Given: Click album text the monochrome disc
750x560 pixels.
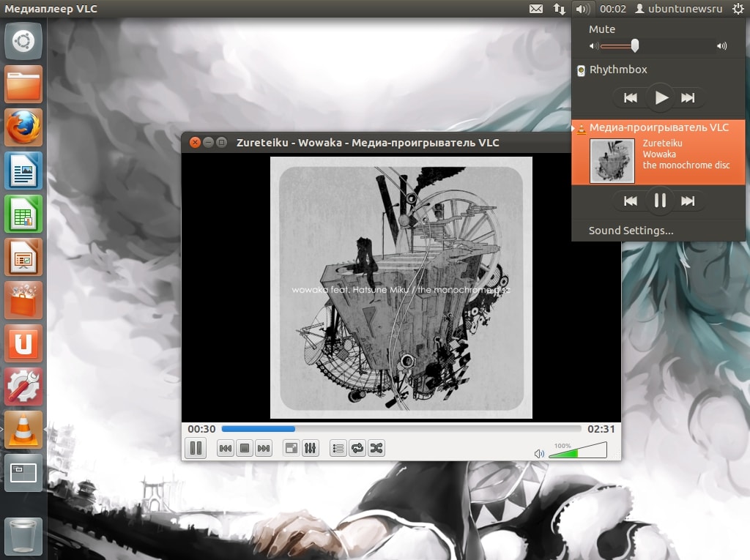Looking at the screenshot, I should (686, 165).
